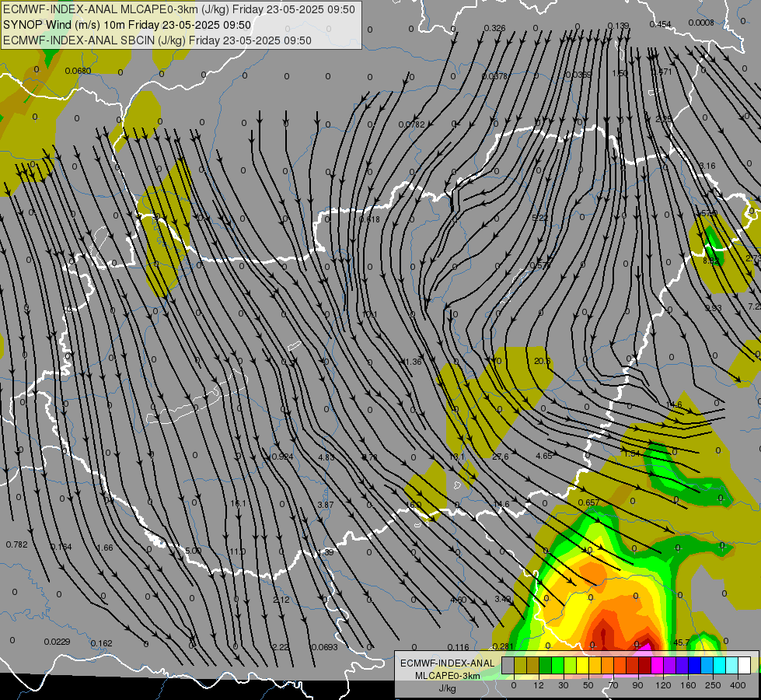
Task: Click the map value 8.52
Action: tap(711, 261)
